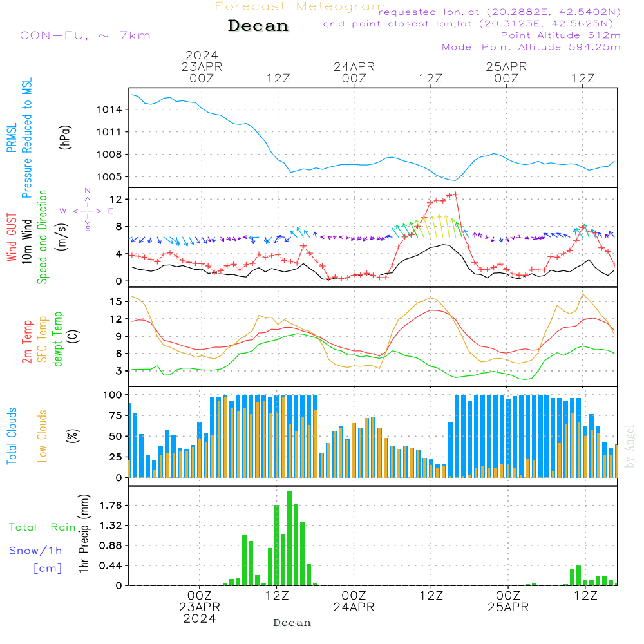644x644 pixels.
Task: Click the '(C)' temperature unit label
Action: coord(73,336)
